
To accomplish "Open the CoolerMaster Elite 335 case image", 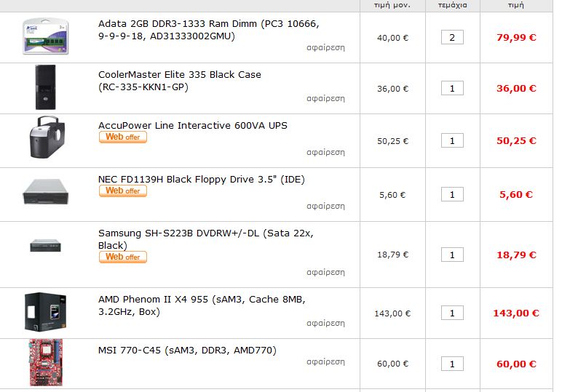I will (x=46, y=87).
